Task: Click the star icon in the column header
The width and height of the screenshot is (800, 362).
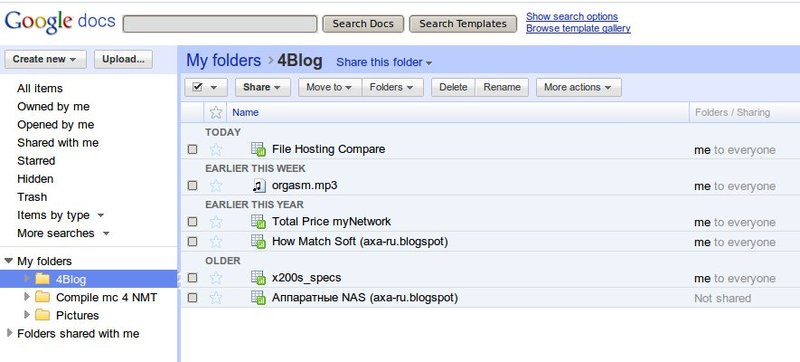Action: pos(216,112)
